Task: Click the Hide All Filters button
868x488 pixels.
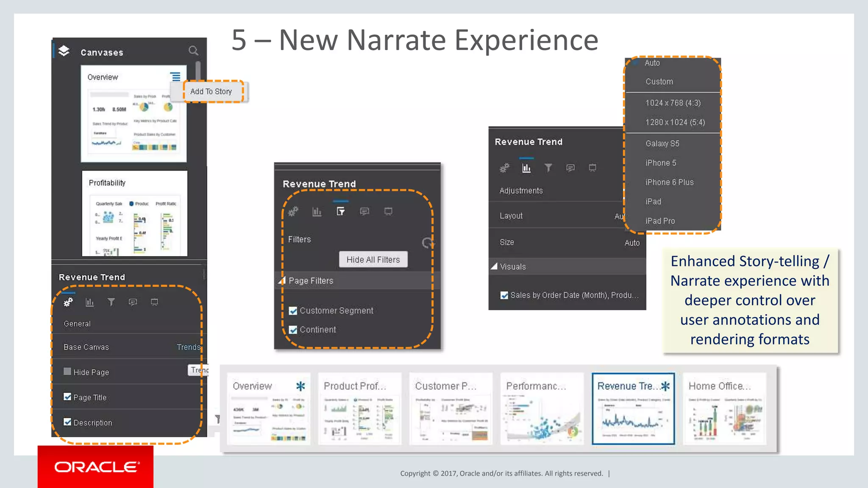Action: (373, 260)
